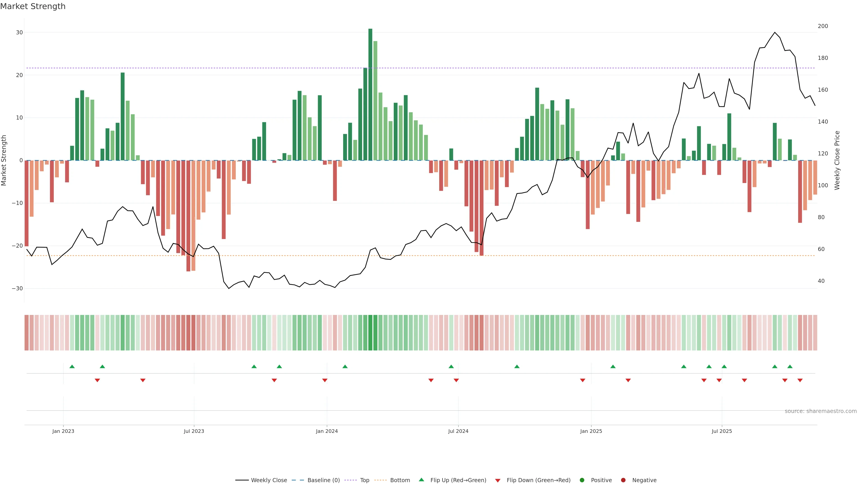Click the green Positive circle in legend
868x488 pixels.
point(582,480)
